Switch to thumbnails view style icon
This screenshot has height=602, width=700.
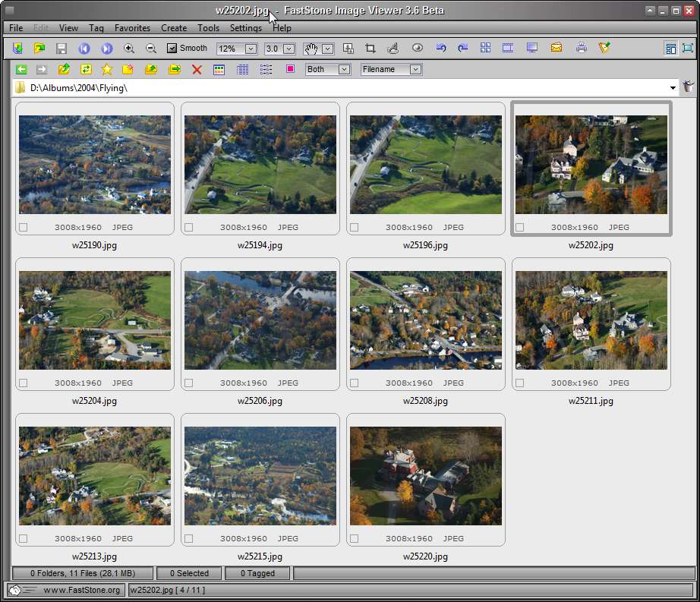(x=219, y=70)
